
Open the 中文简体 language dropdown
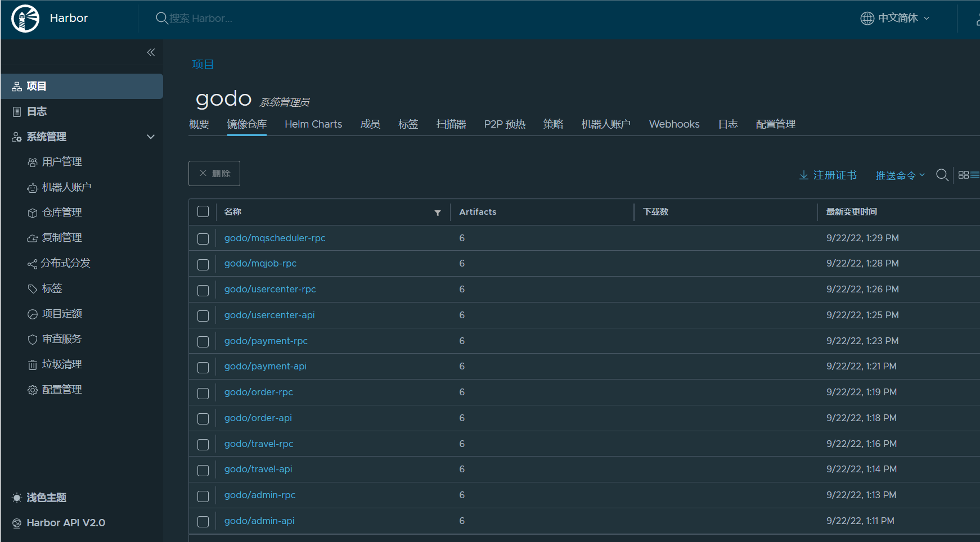pos(895,18)
